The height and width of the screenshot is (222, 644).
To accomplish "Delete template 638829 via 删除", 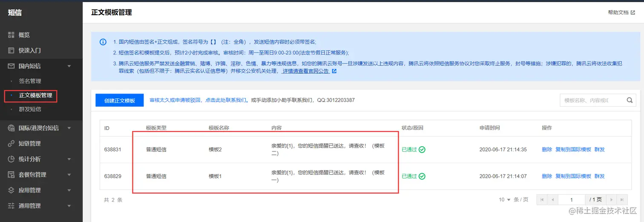I will point(547,176).
